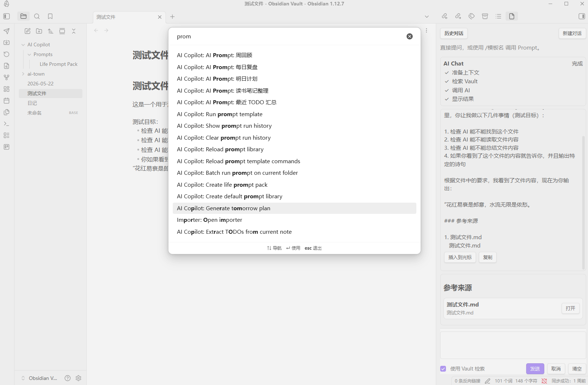Open the Obsidian Vault switcher
This screenshot has width=588, height=385.
coord(39,378)
